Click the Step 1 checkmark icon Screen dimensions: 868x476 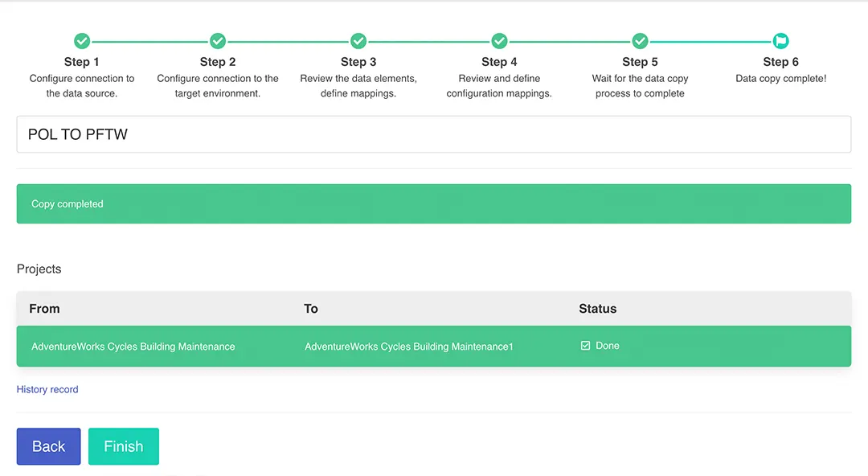[82, 41]
